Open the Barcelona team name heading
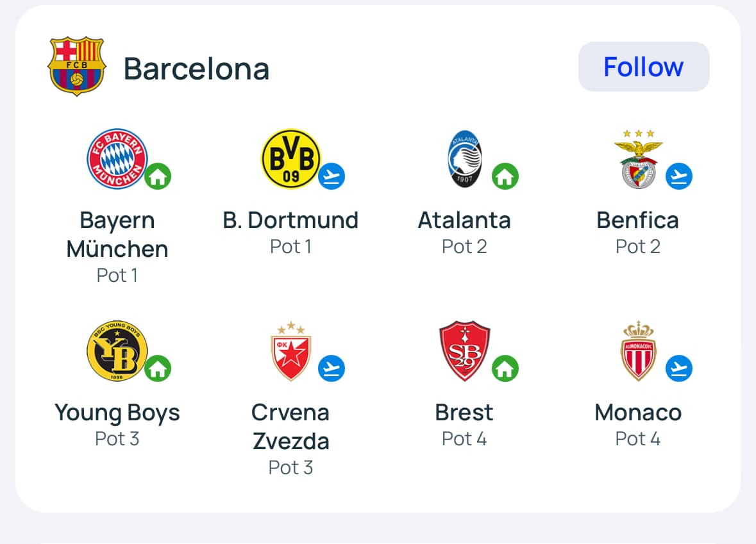This screenshot has height=544, width=756. [x=196, y=69]
